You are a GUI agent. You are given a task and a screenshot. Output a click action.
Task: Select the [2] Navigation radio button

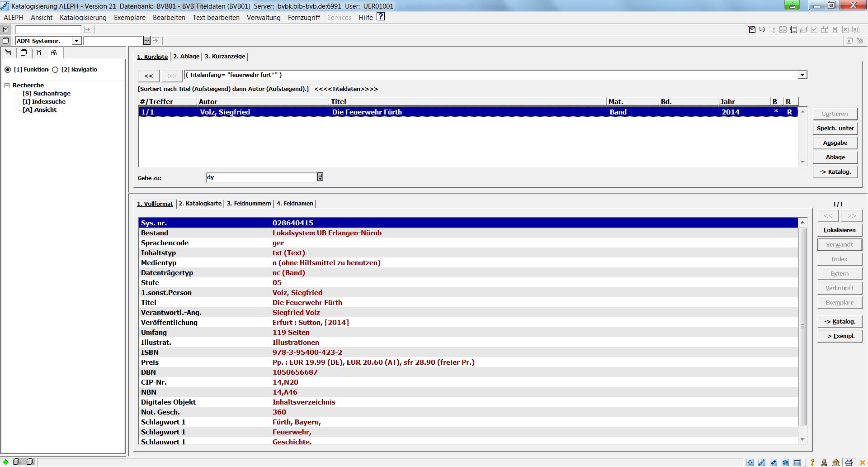tap(55, 70)
